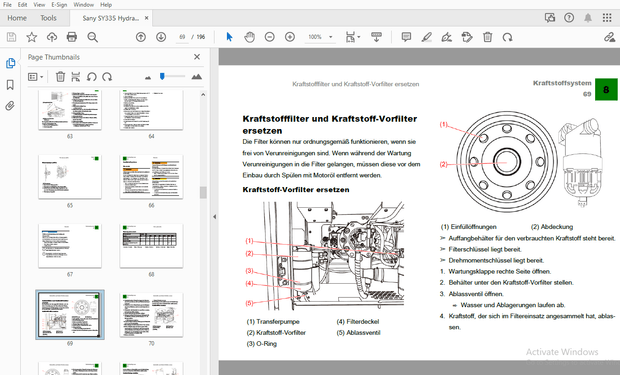Viewport: 620px width, 375px height.
Task: Switch to the Home tab
Action: (x=17, y=18)
